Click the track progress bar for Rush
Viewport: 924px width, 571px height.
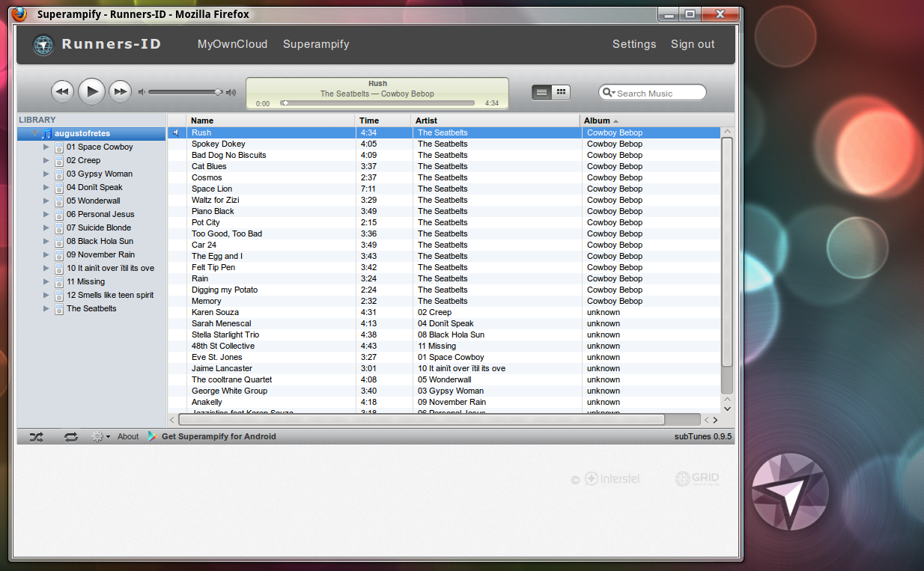pyautogui.click(x=377, y=103)
